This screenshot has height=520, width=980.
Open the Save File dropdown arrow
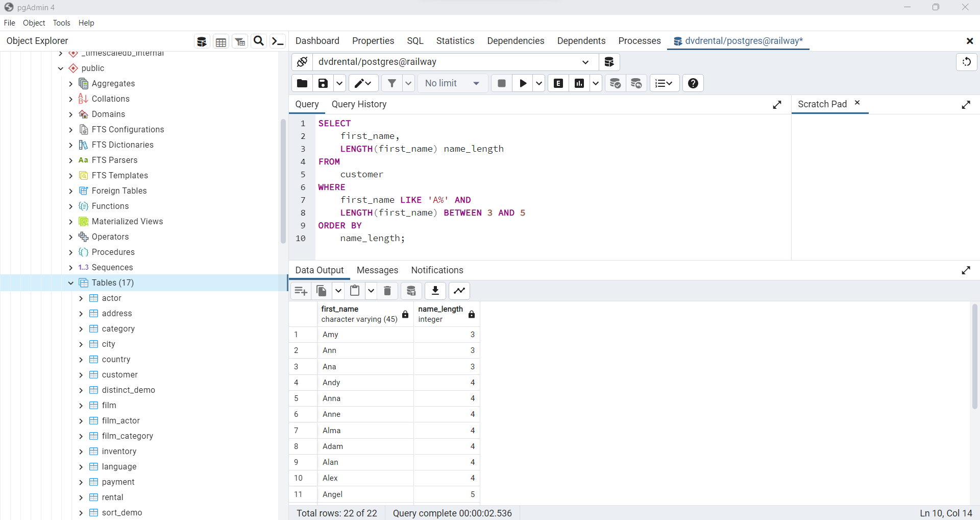339,83
